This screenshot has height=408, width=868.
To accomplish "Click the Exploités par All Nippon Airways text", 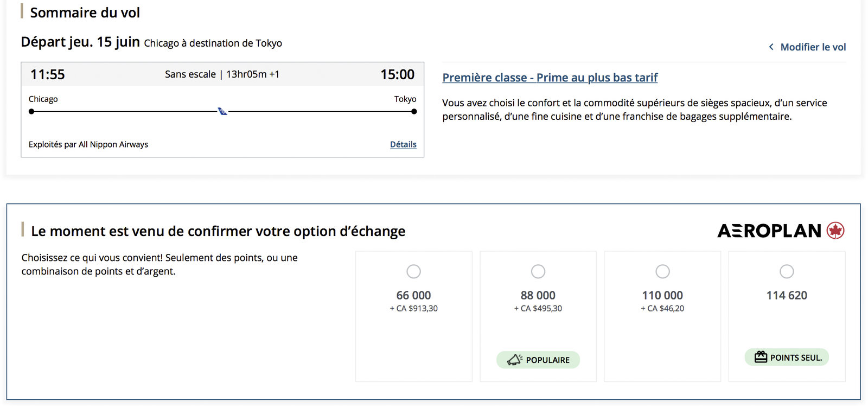I will click(88, 144).
